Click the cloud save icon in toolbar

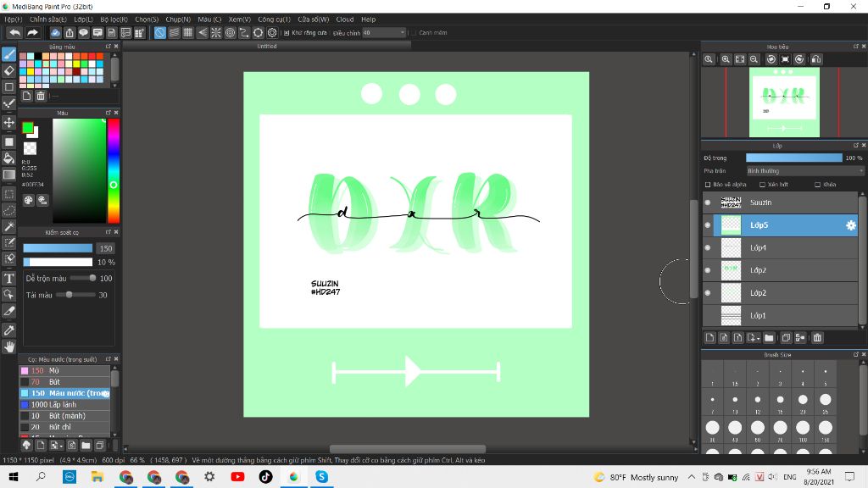coord(55,33)
